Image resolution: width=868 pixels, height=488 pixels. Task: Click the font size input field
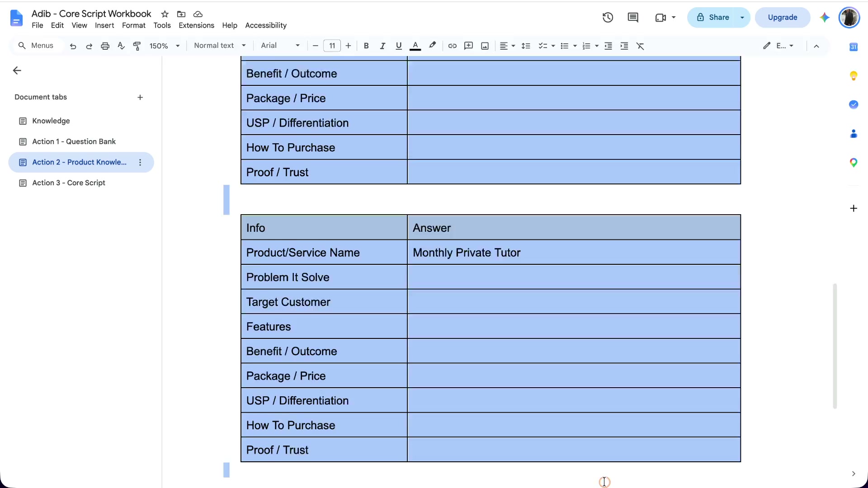[332, 46]
